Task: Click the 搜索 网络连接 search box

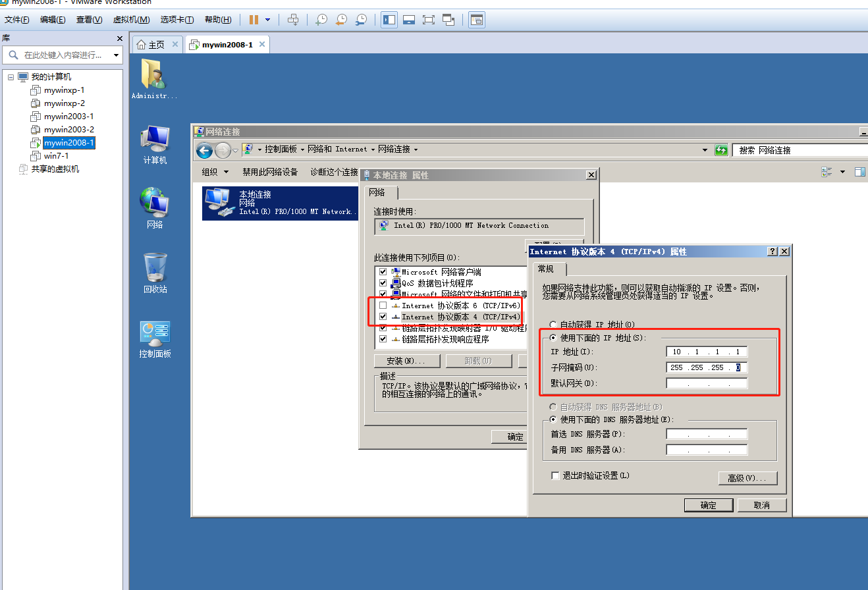Action: point(800,150)
